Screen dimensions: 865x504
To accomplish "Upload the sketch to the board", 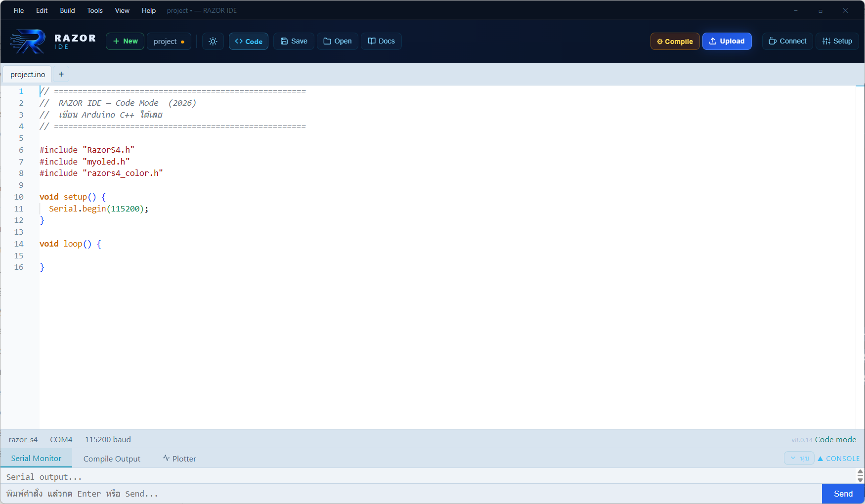I will tap(727, 42).
